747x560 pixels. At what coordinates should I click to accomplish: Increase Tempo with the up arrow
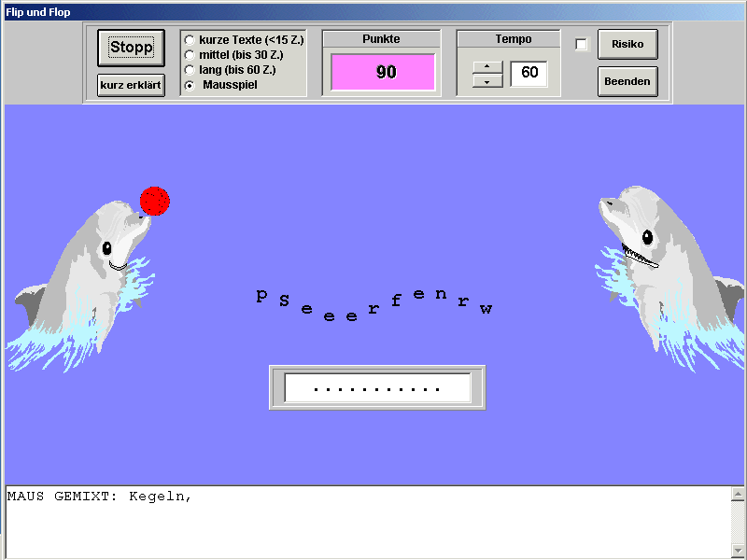pyautogui.click(x=487, y=66)
